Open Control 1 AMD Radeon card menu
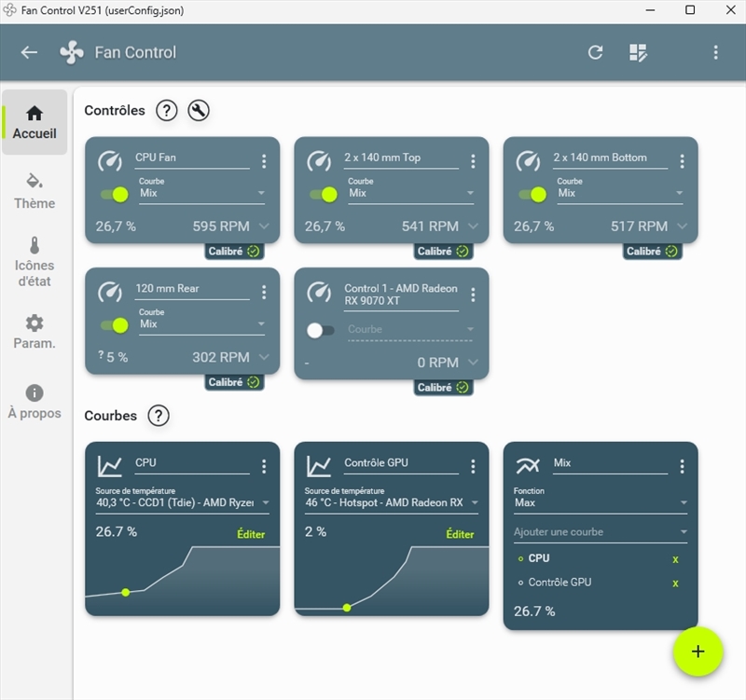 point(473,295)
